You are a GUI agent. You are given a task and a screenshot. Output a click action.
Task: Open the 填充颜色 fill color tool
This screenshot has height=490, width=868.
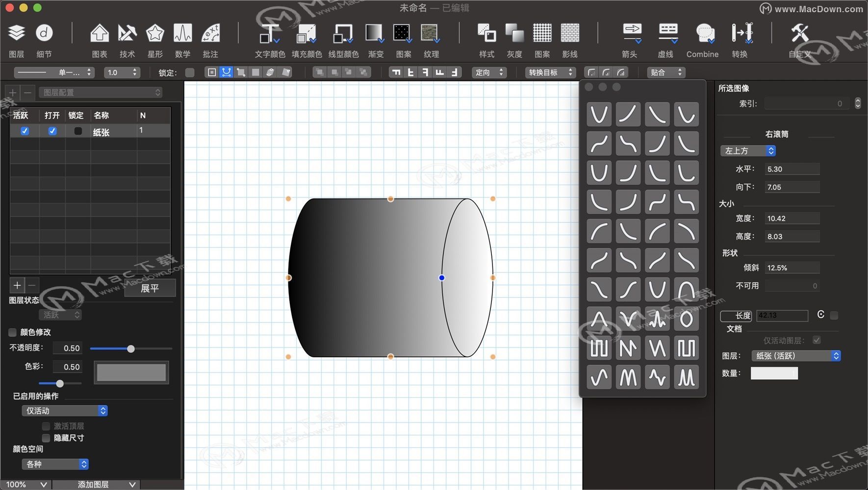[306, 33]
